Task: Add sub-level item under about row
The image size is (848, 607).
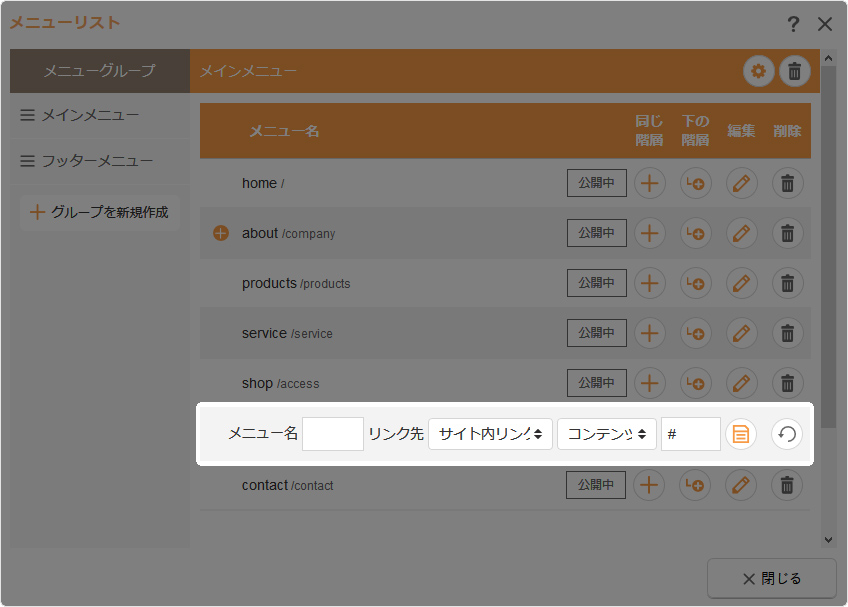Action: (695, 233)
